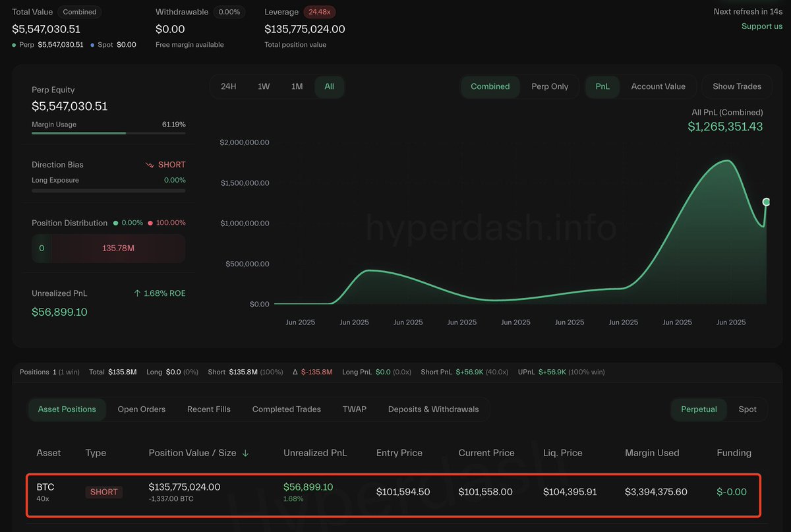Click the green data point on PnL chart
The width and height of the screenshot is (791, 532).
[x=765, y=202]
